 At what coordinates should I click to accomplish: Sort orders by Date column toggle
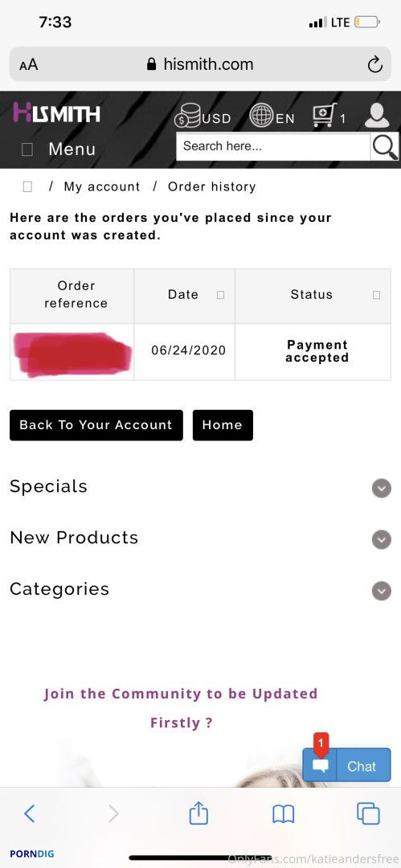(x=220, y=295)
